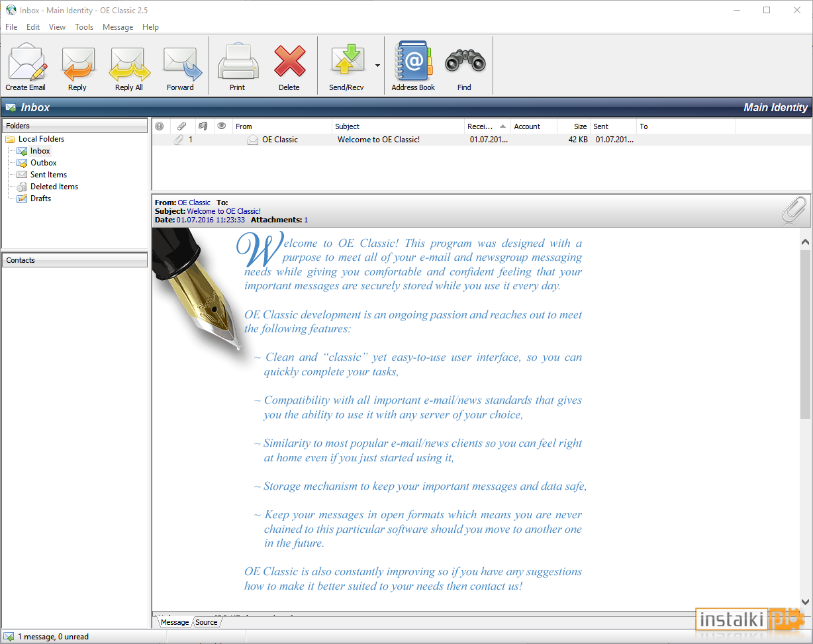This screenshot has width=813, height=644.
Task: Open the Tools menu
Action: 84,27
